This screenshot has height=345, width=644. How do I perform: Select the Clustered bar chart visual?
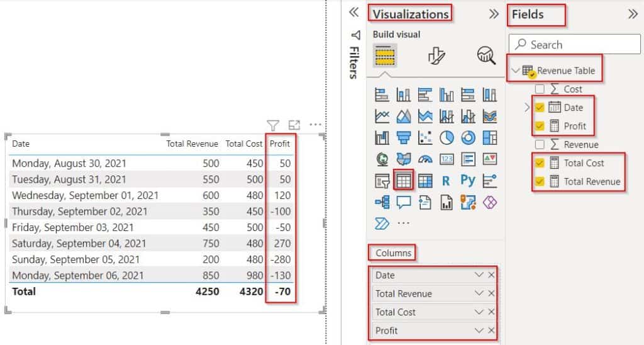pos(425,94)
